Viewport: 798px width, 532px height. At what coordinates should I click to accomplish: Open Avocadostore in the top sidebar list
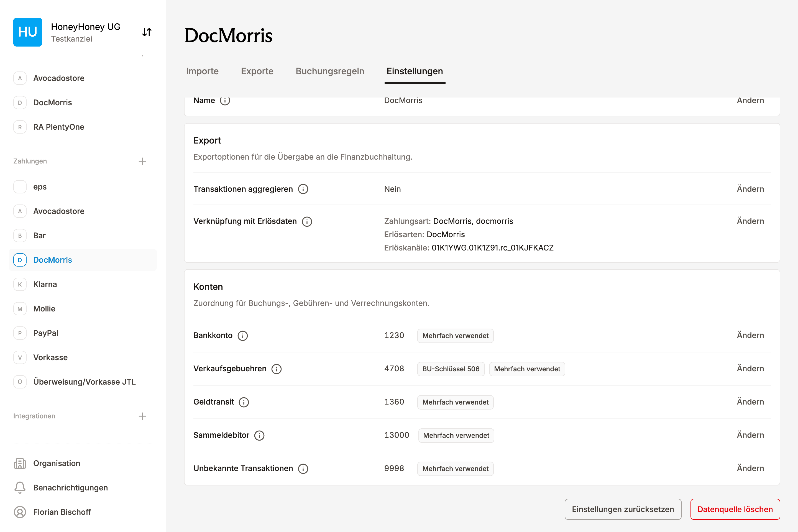(x=83, y=78)
